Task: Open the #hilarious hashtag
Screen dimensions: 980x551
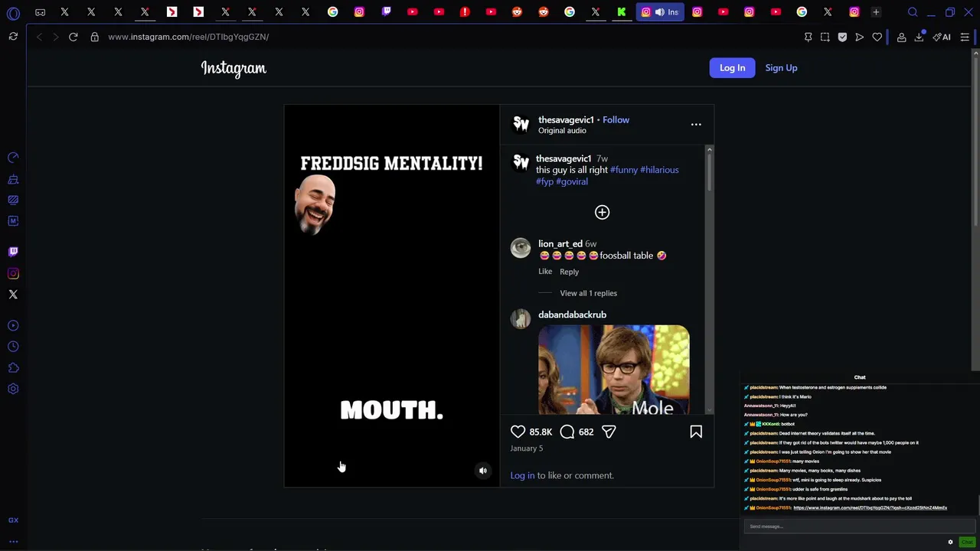Action: [659, 170]
